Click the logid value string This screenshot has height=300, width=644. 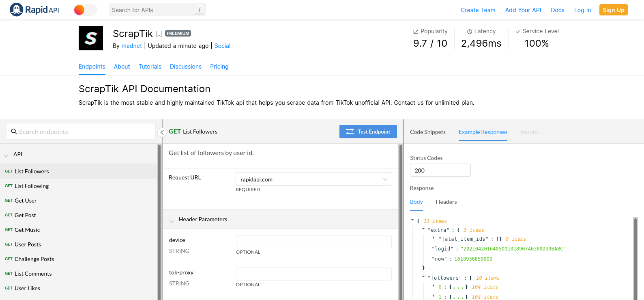coord(513,249)
